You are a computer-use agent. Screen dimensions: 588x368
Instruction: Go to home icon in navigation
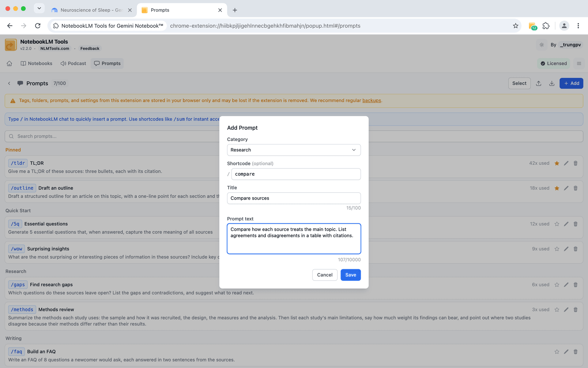(9, 63)
